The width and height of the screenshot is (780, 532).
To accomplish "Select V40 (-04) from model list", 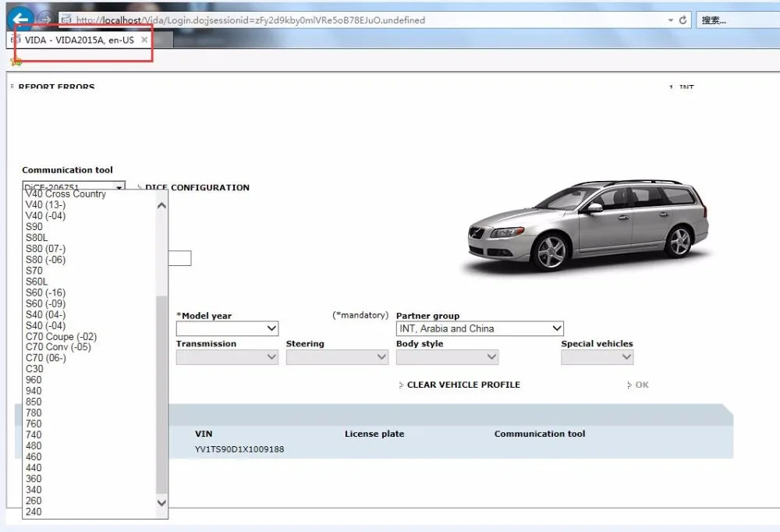I will click(46, 215).
